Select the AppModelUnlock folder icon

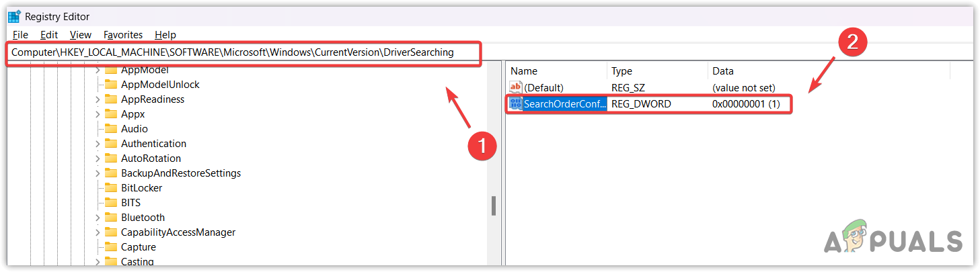(111, 85)
